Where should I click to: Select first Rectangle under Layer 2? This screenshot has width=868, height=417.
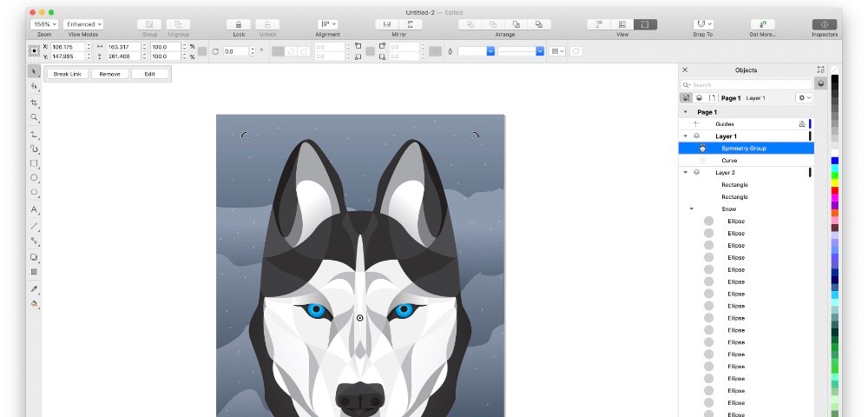coord(746,185)
